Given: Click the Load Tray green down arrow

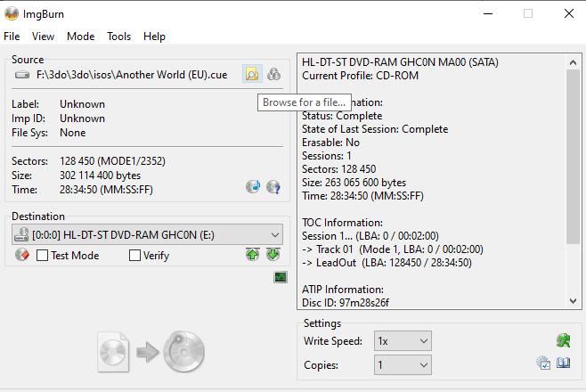Looking at the screenshot, I should (x=273, y=255).
